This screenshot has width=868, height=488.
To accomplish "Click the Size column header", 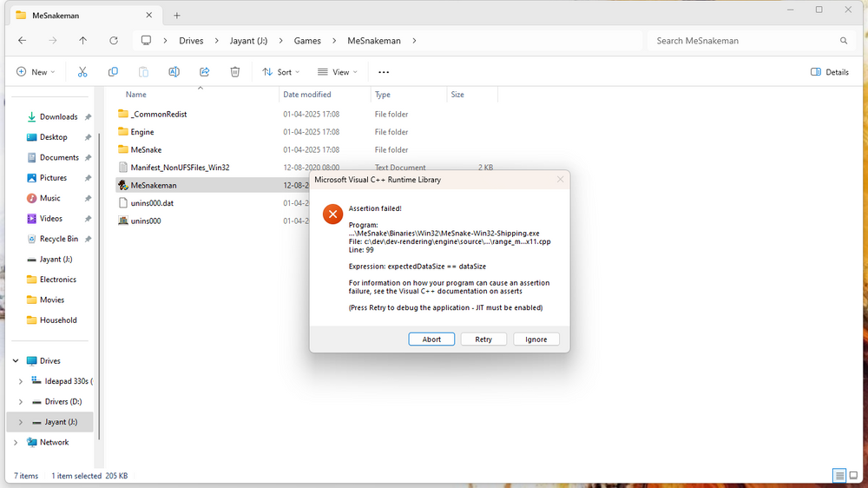I will 457,95.
